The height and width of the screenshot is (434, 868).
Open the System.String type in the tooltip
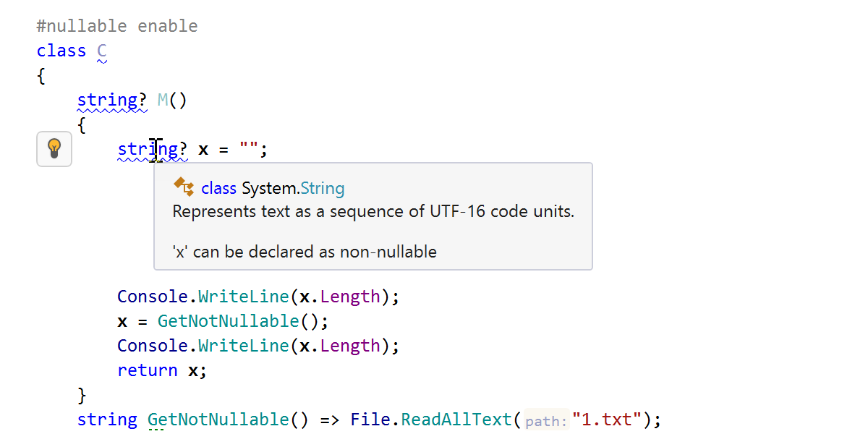[x=323, y=189]
